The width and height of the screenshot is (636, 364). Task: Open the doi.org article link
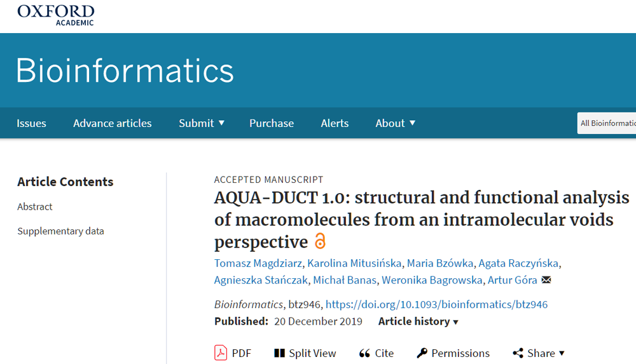click(x=436, y=304)
